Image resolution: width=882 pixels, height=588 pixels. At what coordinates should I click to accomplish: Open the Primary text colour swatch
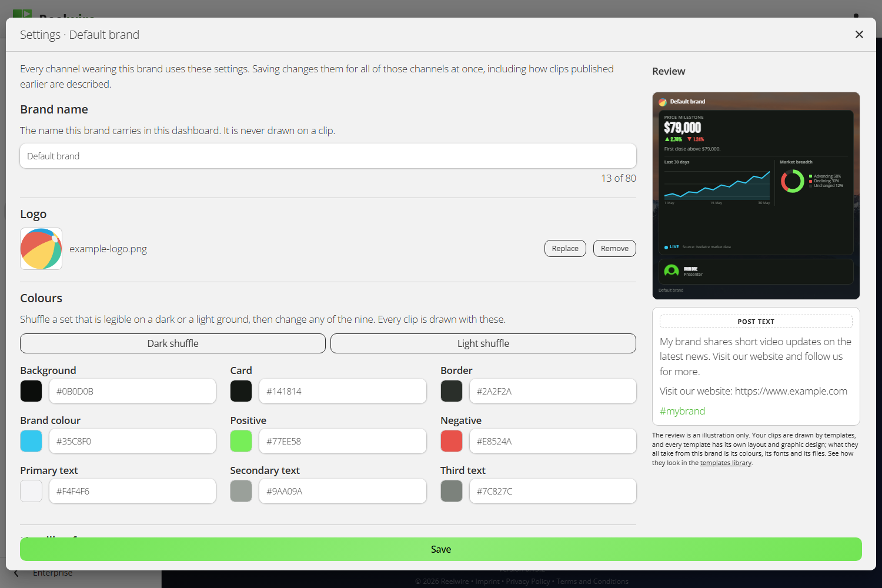coord(31,491)
